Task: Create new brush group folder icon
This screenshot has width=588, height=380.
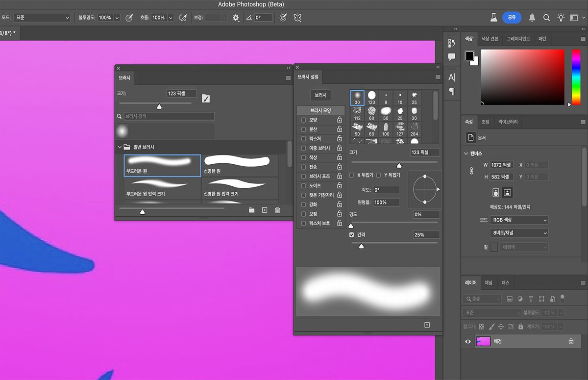Action: (251, 210)
